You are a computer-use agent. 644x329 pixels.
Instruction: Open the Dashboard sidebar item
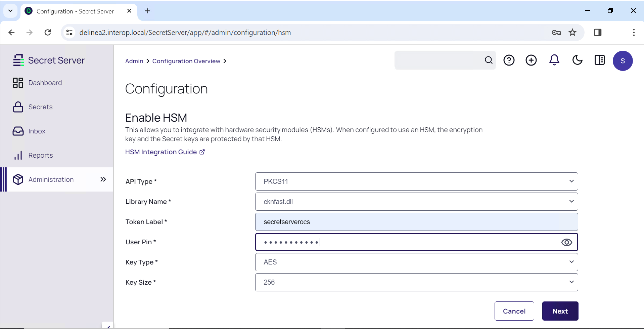[x=56, y=83]
